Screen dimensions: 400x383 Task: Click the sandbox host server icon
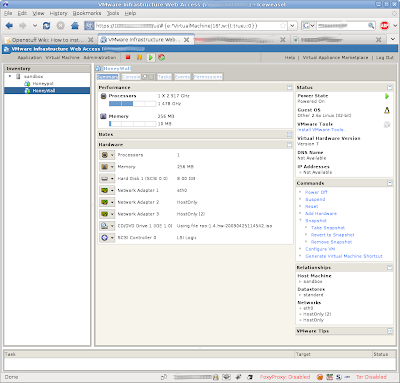click(18, 76)
